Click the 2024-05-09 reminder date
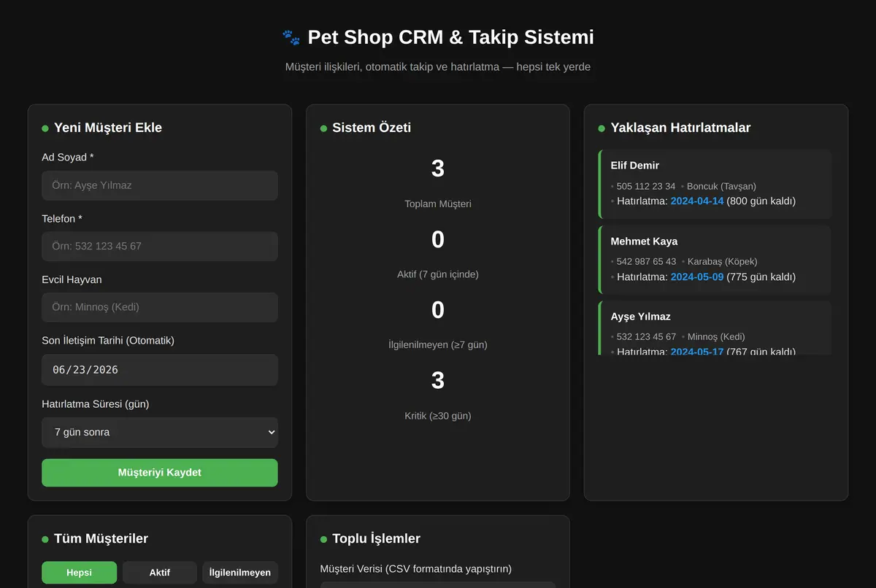Screen dimensions: 876x588 (x=697, y=276)
